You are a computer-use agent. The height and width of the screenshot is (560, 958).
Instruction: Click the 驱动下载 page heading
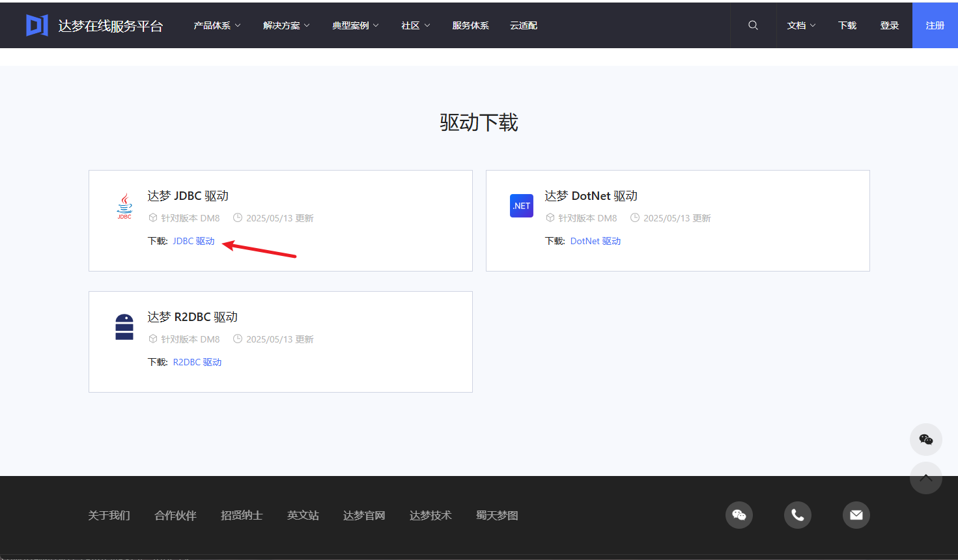479,122
